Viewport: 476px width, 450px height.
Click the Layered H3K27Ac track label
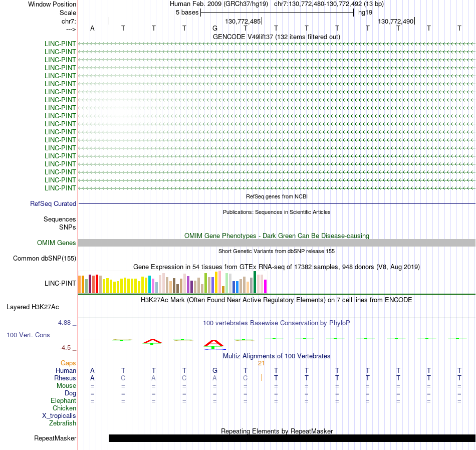33,307
